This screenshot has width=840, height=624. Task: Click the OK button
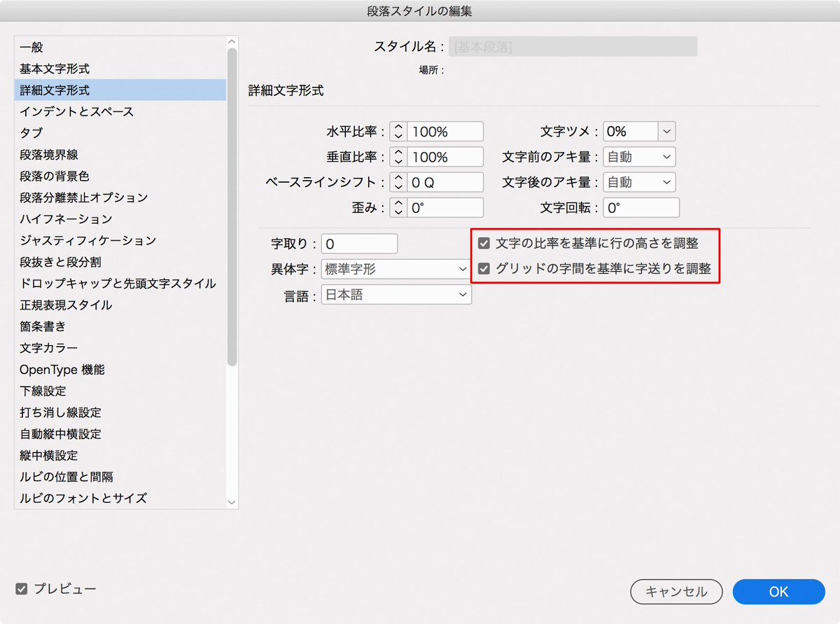pyautogui.click(x=779, y=592)
